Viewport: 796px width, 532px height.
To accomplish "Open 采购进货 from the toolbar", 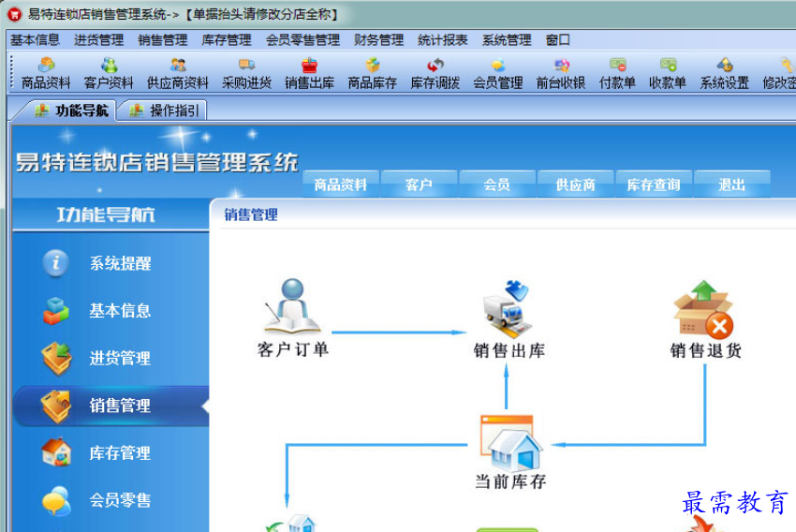I will point(246,73).
